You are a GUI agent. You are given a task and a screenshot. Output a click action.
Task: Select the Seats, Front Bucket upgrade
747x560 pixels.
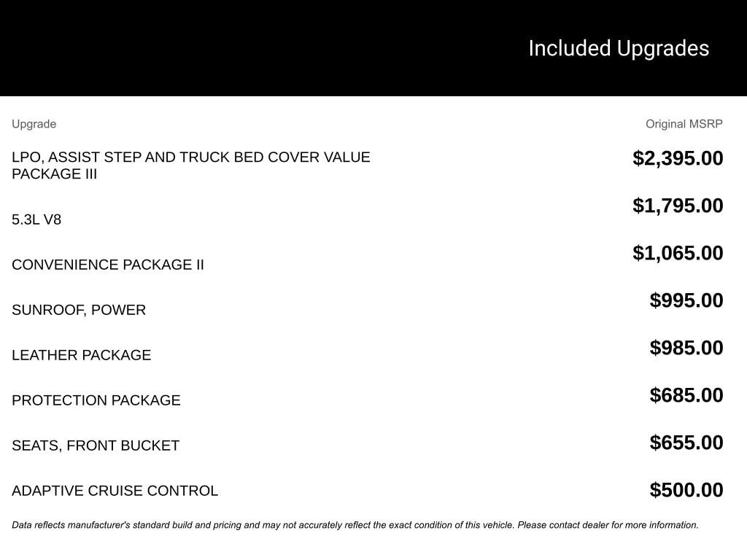click(x=96, y=446)
